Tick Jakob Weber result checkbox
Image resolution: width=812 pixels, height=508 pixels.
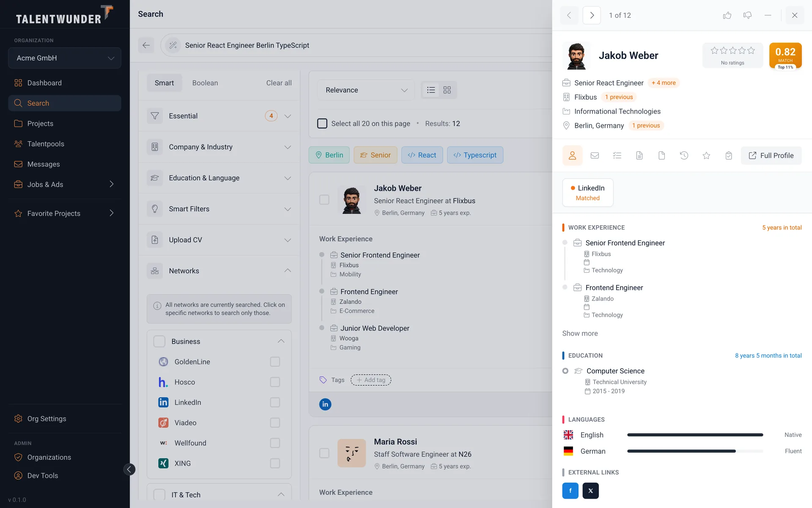(324, 199)
